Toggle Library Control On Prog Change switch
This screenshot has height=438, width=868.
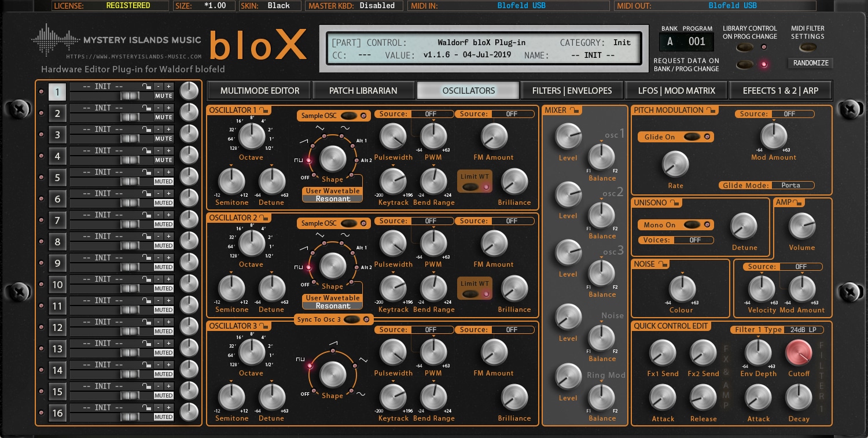pos(745,47)
